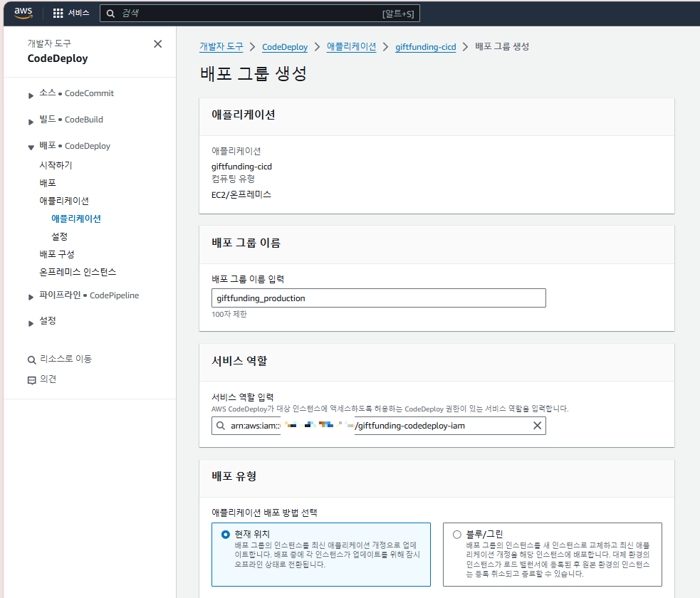Click the 빌드 • CodeBuild label

click(71, 119)
